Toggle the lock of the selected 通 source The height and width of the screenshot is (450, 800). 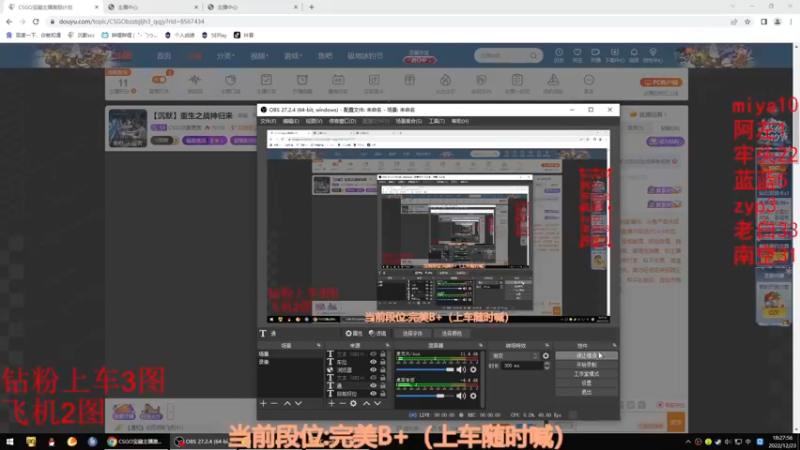383,386
